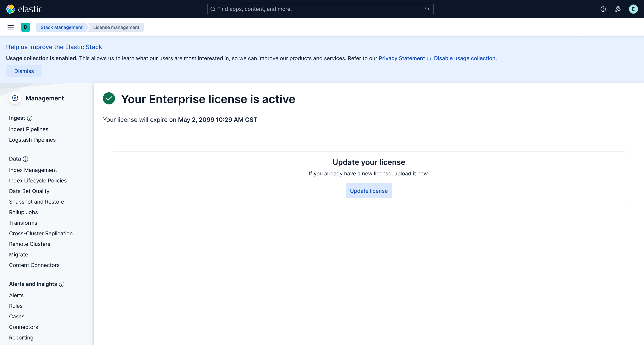The width and height of the screenshot is (644, 345).
Task: Open the user avatar E menu
Action: click(633, 9)
